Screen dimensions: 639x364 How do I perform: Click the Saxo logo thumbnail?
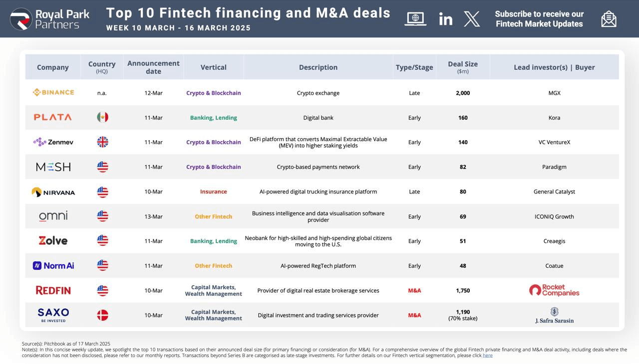click(x=53, y=315)
